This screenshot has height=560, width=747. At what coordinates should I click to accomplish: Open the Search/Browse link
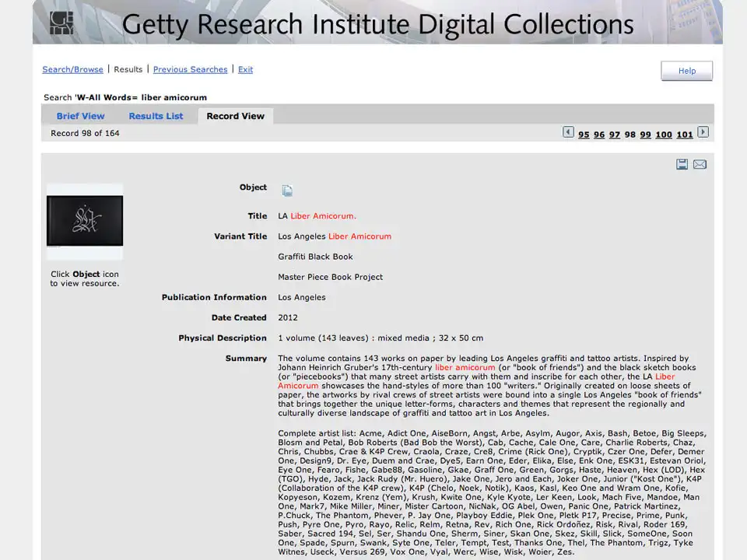(x=72, y=69)
